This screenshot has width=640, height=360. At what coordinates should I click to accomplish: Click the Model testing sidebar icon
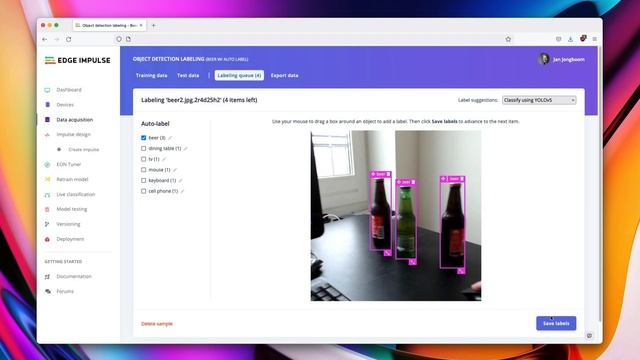[47, 209]
